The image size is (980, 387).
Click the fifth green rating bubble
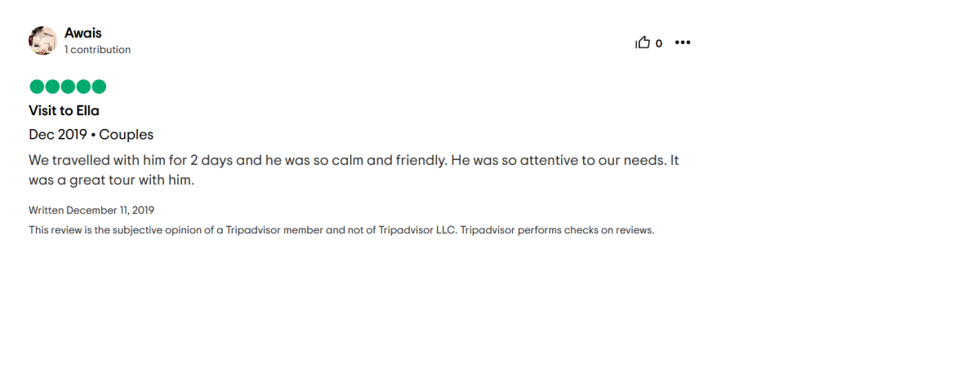click(99, 87)
